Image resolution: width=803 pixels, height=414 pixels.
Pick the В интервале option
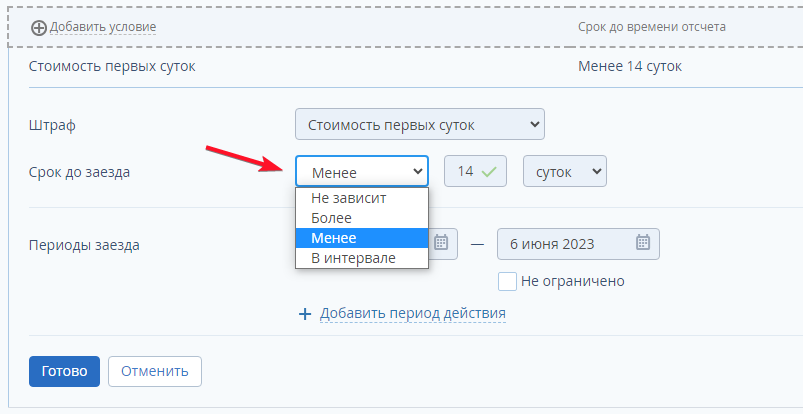click(353, 258)
